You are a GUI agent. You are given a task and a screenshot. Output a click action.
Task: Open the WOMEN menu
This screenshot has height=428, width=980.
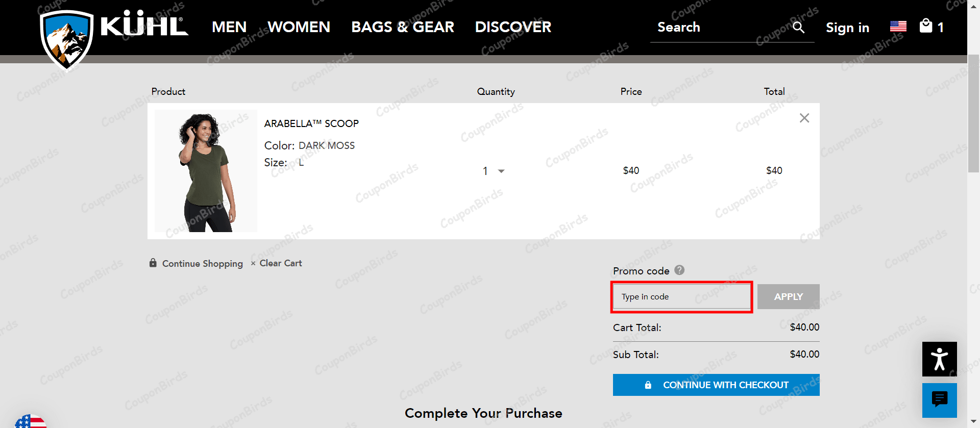click(299, 27)
